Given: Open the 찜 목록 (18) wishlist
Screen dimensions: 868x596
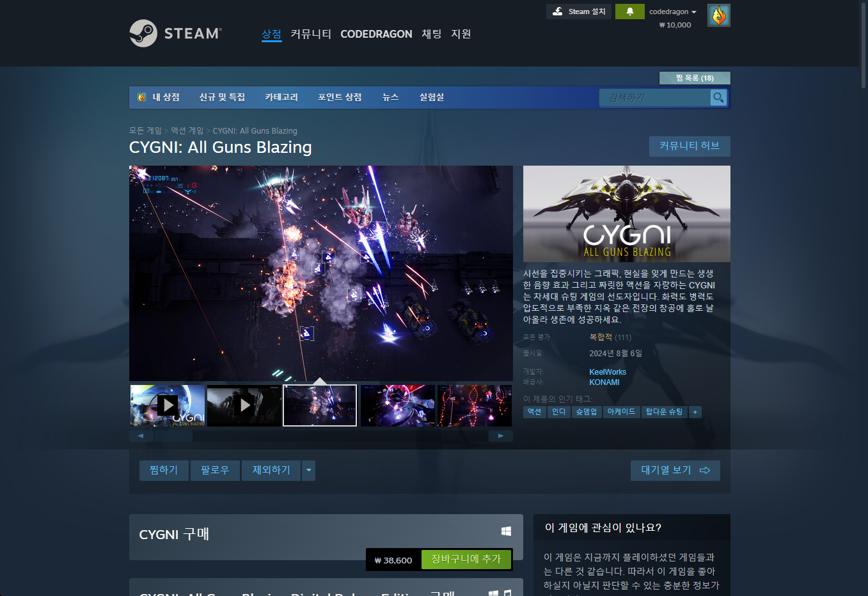Looking at the screenshot, I should coord(695,78).
